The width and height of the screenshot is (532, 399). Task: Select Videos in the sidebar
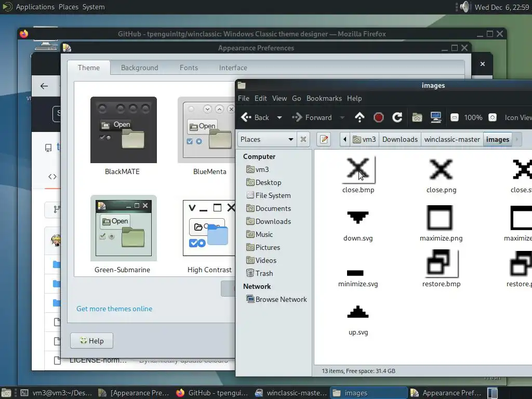(x=261, y=260)
